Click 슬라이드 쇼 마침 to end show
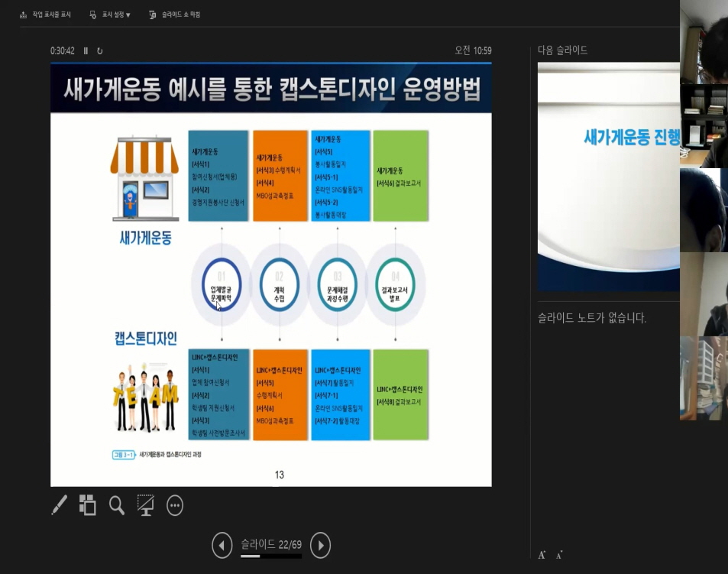Image resolution: width=728 pixels, height=574 pixels. pos(175,15)
